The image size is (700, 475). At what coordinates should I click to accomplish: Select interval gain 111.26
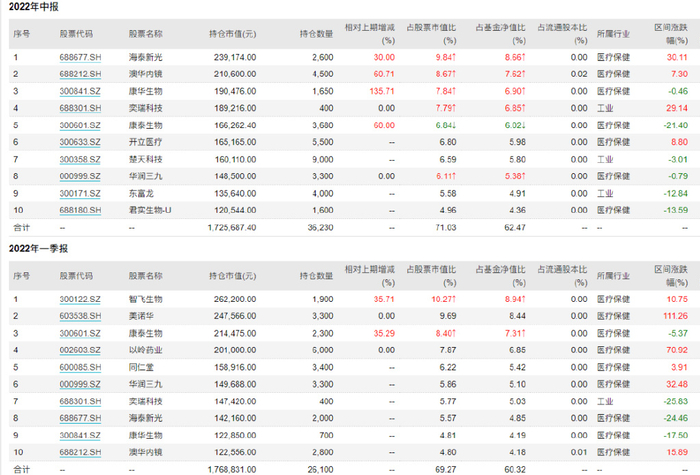pyautogui.click(x=675, y=316)
